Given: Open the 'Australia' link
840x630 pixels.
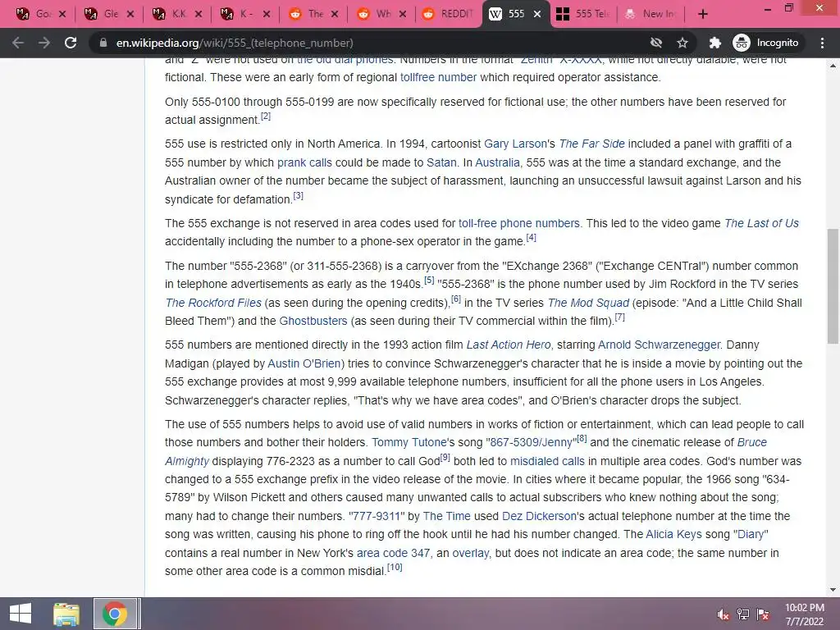Looking at the screenshot, I should (x=497, y=163).
